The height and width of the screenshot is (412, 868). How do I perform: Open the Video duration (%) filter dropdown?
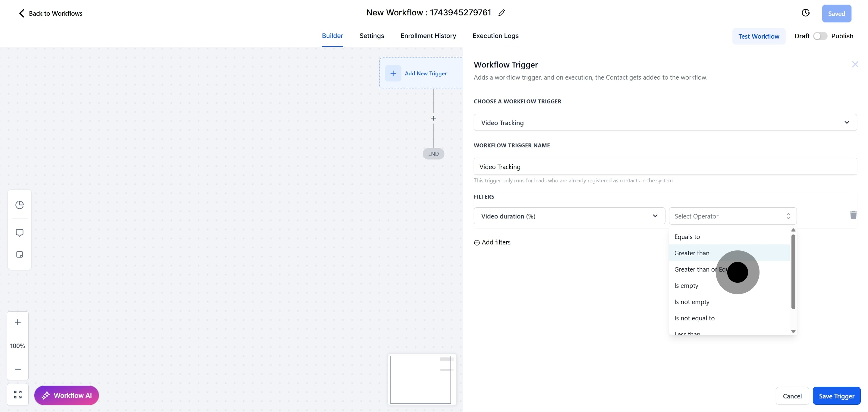[x=569, y=216]
